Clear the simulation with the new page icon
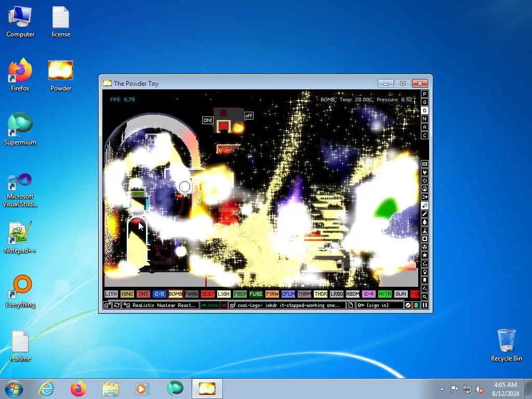532x399 pixels. [x=351, y=305]
